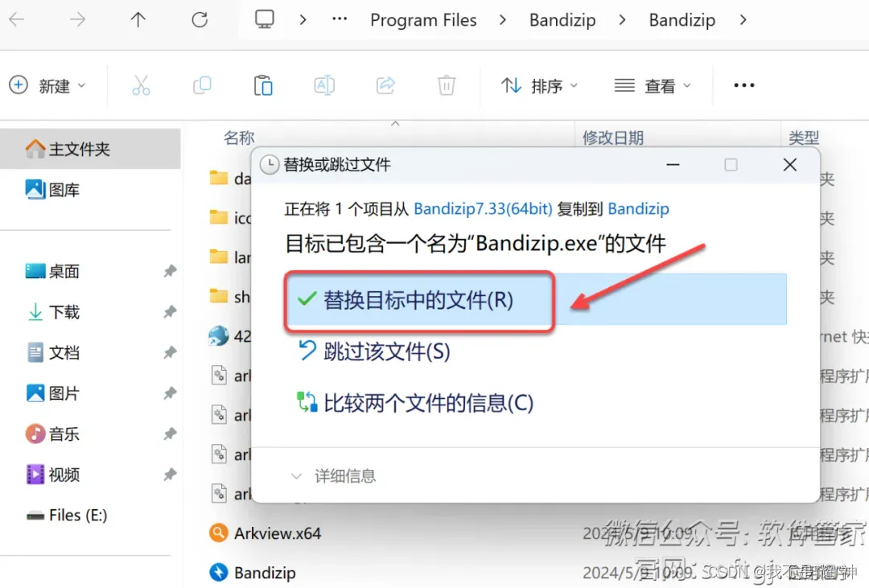Click the blue Bandizip app icon in the file list
Image resolution: width=869 pixels, height=588 pixels.
(x=218, y=573)
